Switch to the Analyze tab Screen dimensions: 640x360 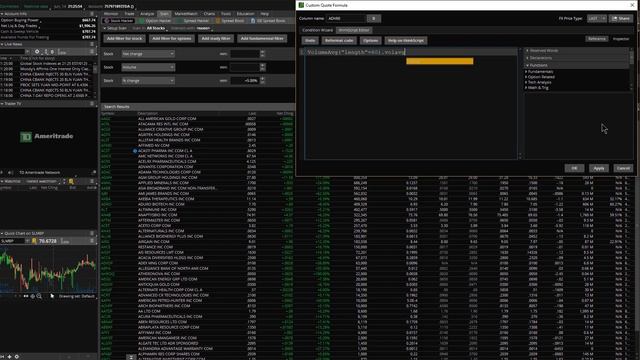[x=147, y=13]
